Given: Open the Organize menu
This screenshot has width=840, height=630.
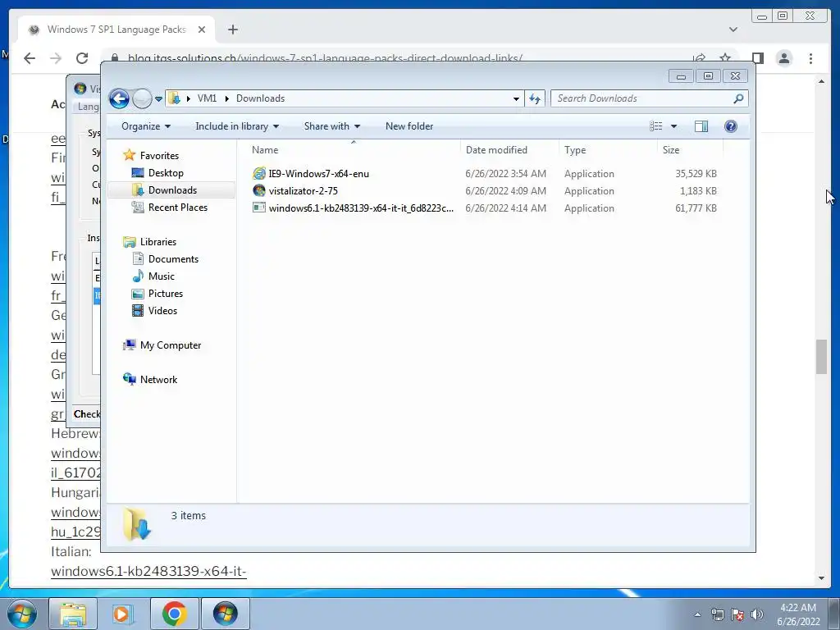Looking at the screenshot, I should [146, 126].
